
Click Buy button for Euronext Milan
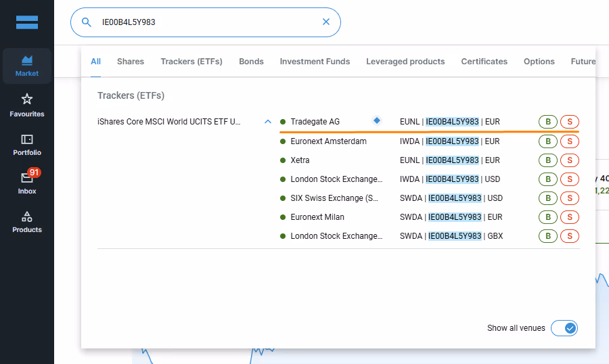point(548,217)
